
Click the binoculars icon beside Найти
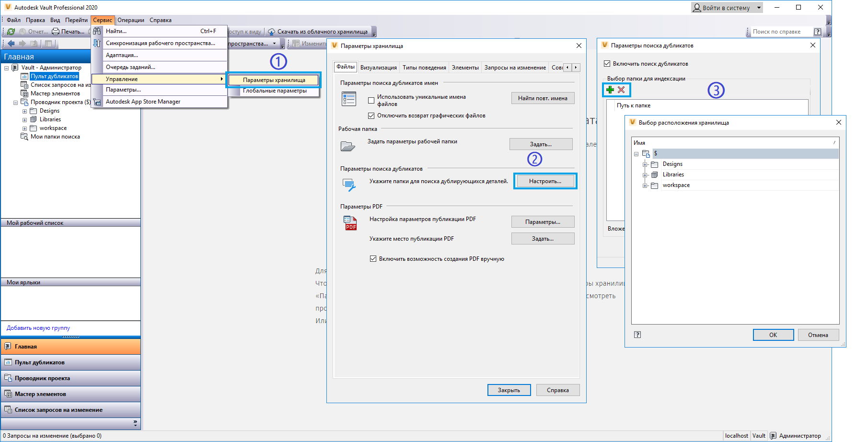pyautogui.click(x=97, y=31)
